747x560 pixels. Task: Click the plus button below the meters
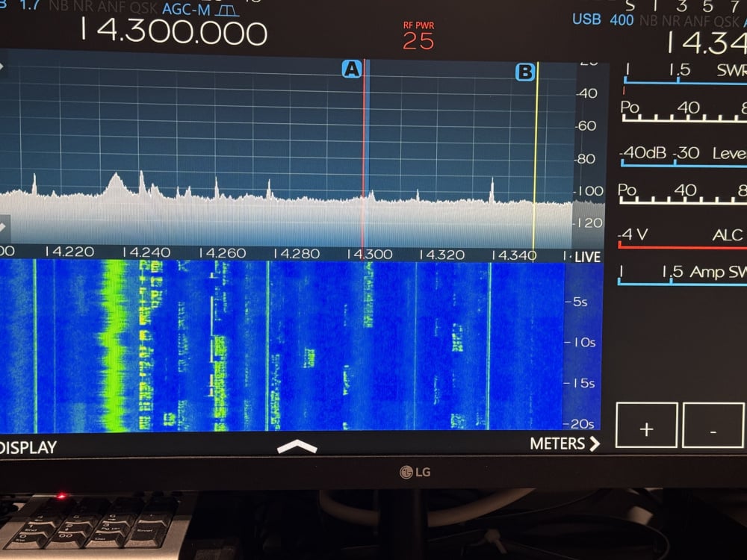click(x=646, y=426)
